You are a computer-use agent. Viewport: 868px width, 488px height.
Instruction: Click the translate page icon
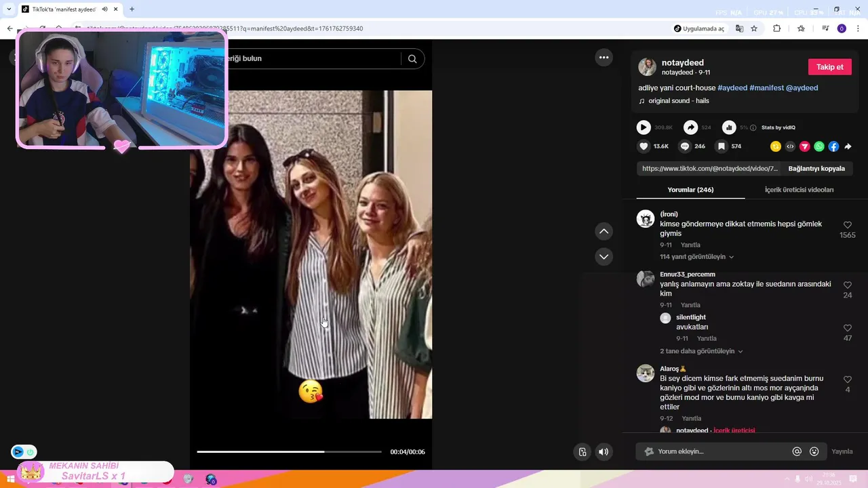739,28
